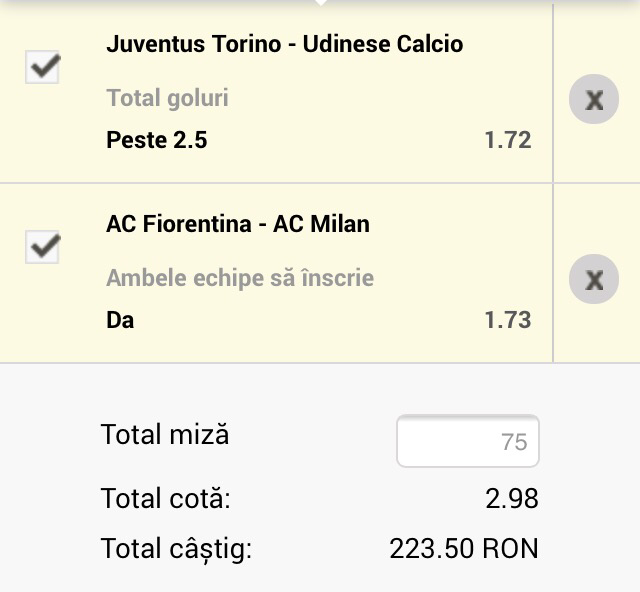Click the Total cotă label
Screen dimensions: 640x592
(165, 497)
